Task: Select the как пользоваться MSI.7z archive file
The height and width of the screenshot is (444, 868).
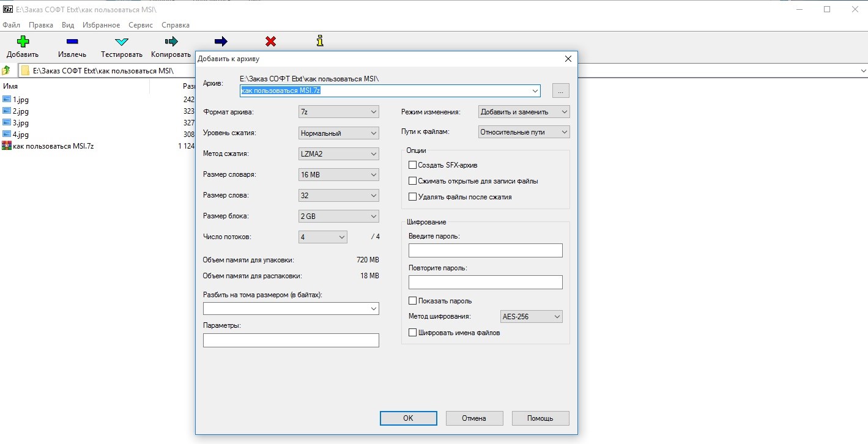Action: [x=53, y=146]
